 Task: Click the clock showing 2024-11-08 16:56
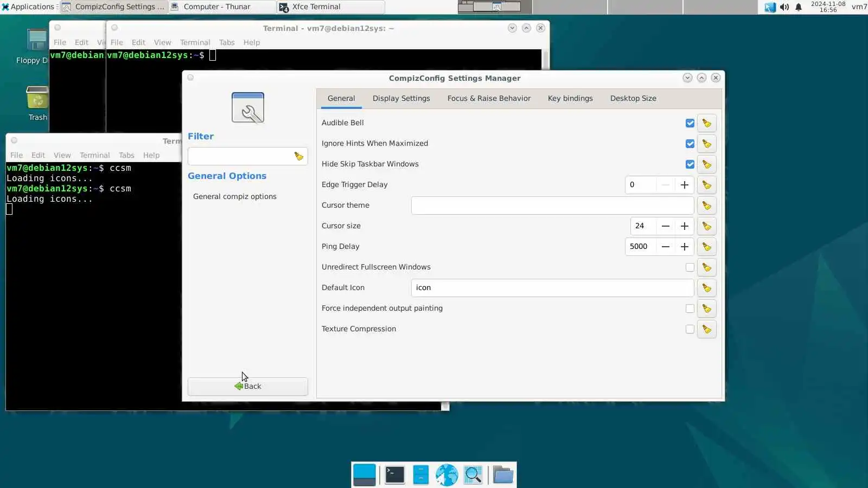click(828, 7)
